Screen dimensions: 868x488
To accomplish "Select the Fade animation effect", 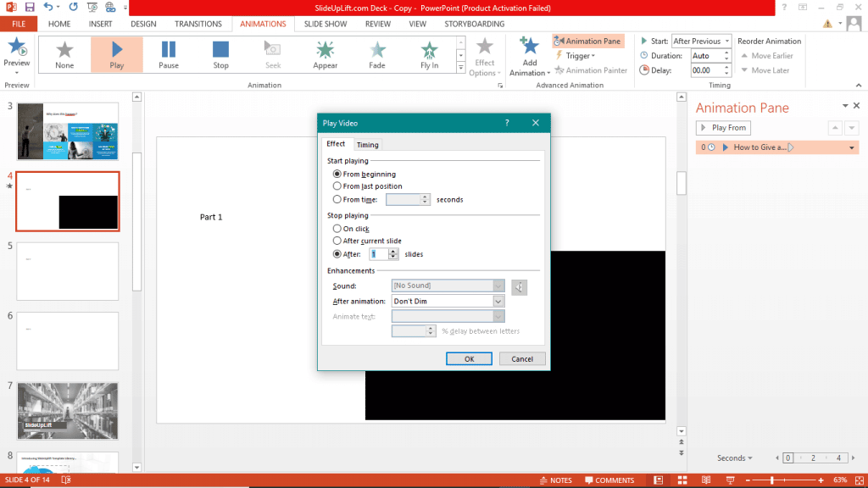I will coord(376,53).
